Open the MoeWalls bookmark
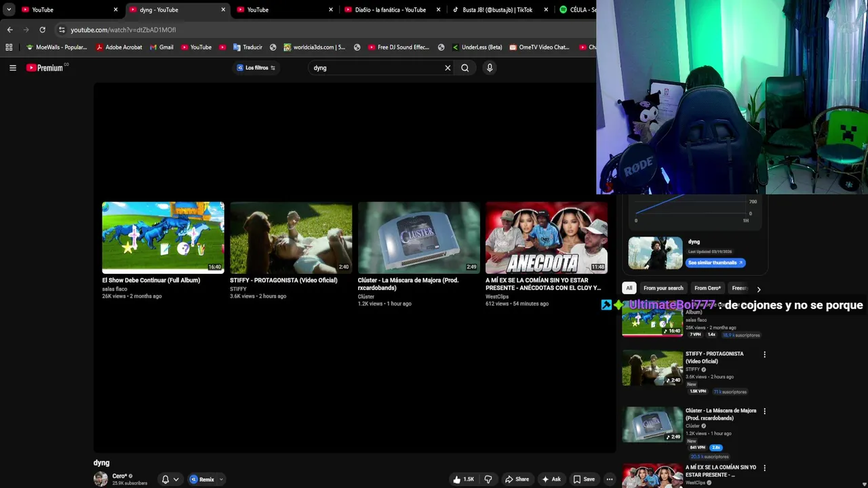This screenshot has width=868, height=488. tap(57, 47)
